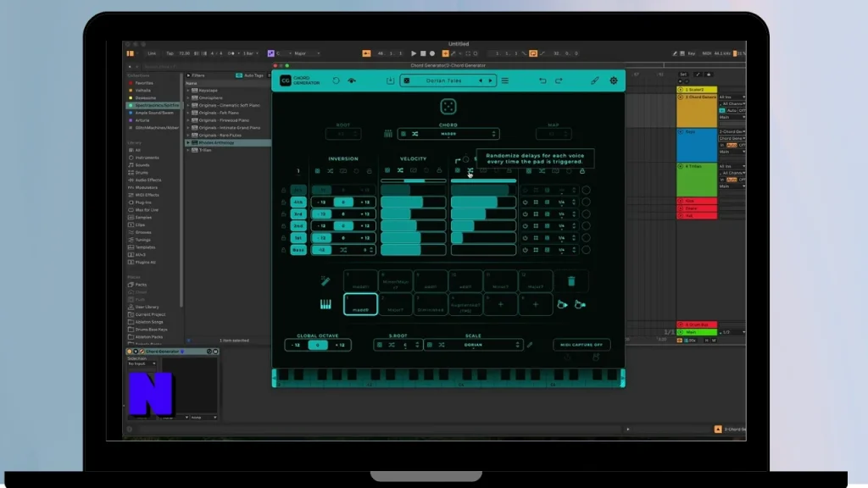
Task: Select chord pad 12 Major7
Action: pos(536,281)
